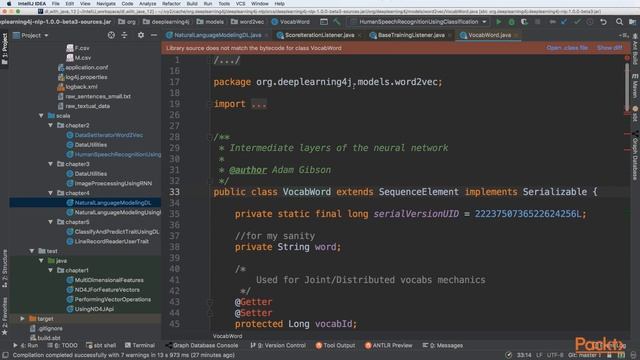
Task: Click the deeplearning4j breadcrumb
Action: (x=166, y=22)
